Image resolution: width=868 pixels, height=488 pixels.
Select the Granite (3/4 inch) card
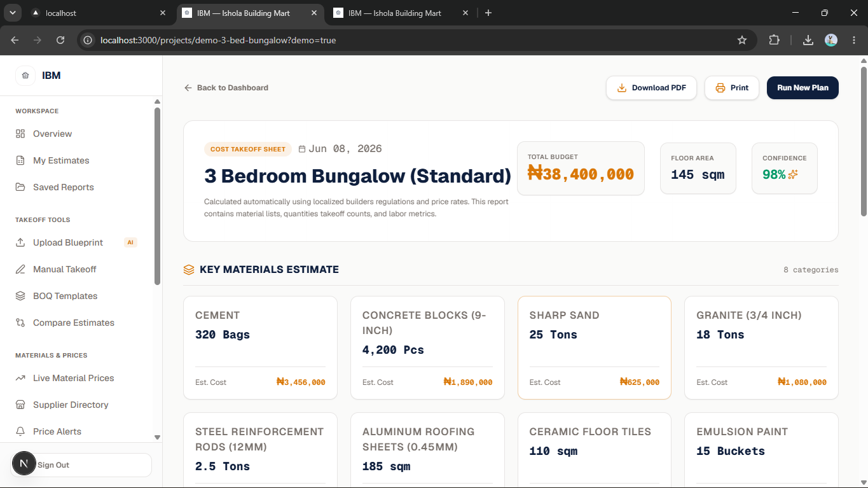click(x=761, y=348)
